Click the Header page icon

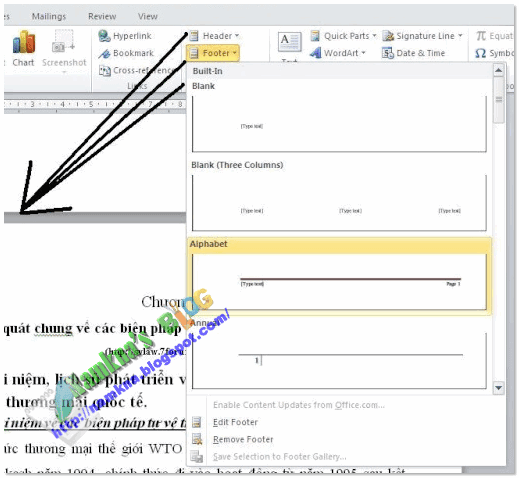coord(194,36)
